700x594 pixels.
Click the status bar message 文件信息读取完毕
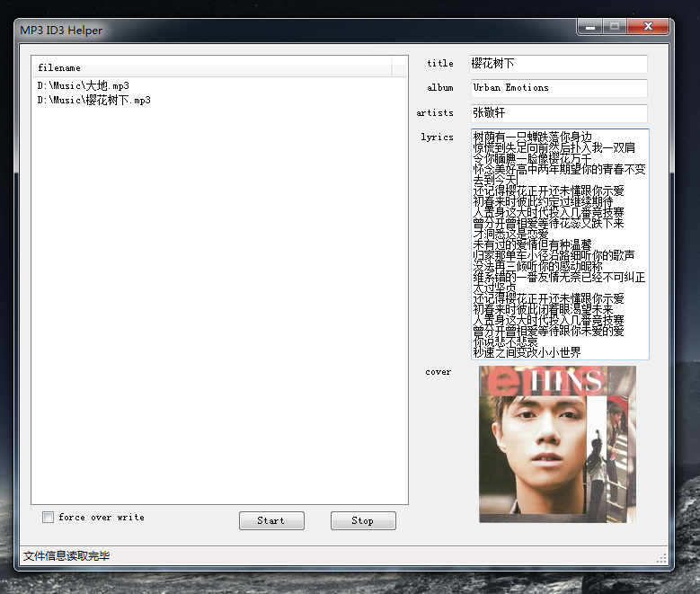[66, 556]
